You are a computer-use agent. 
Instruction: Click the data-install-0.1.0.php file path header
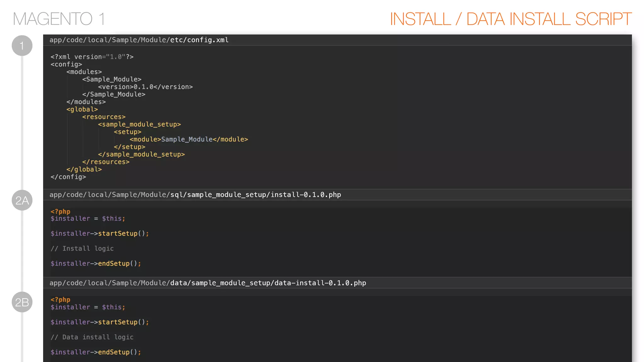(x=208, y=283)
